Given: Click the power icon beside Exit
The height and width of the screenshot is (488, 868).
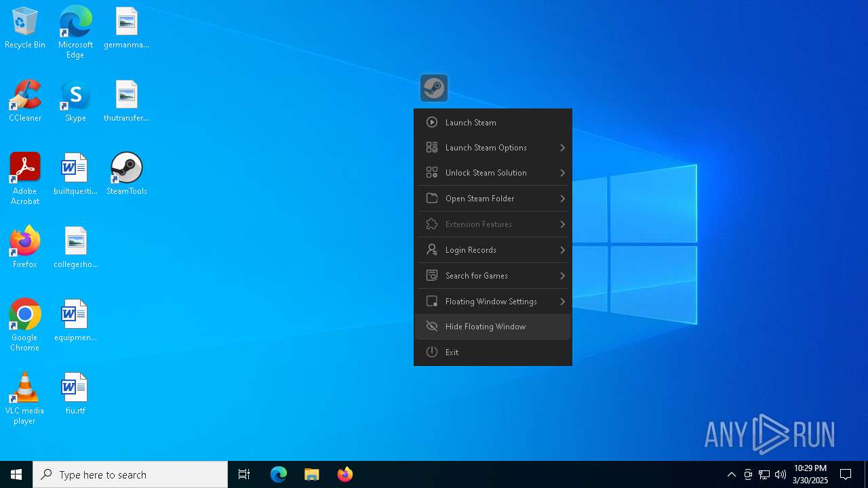Looking at the screenshot, I should (432, 352).
